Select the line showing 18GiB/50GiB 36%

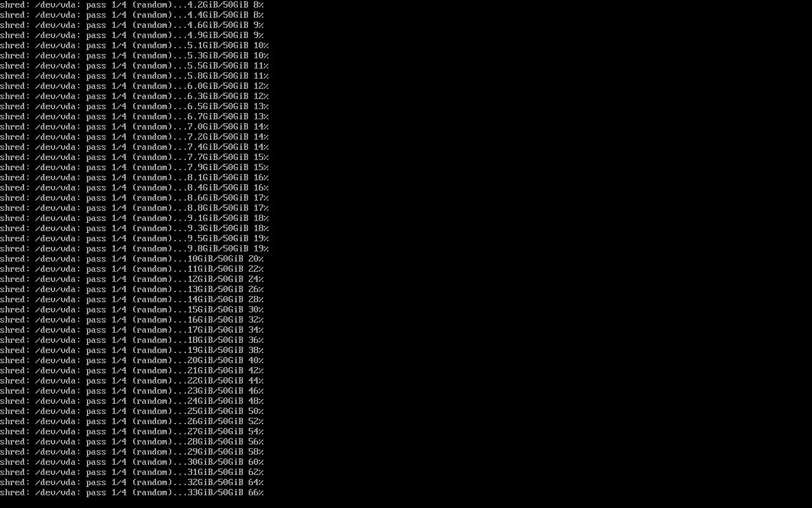pos(132,340)
